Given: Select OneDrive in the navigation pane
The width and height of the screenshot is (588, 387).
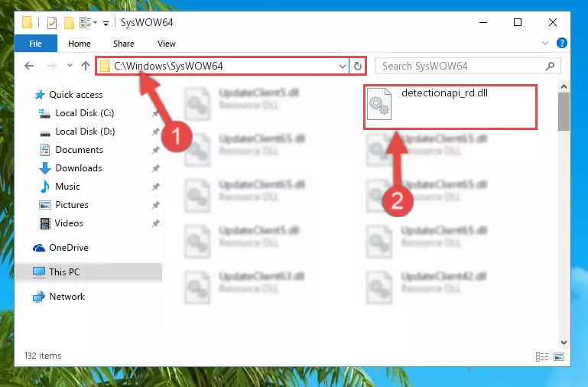Looking at the screenshot, I should [x=69, y=248].
